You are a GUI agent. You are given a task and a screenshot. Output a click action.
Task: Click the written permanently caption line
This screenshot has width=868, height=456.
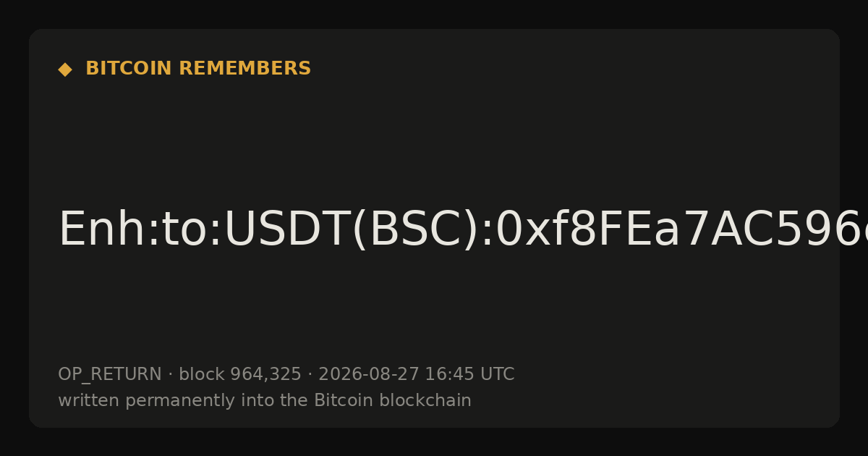pos(265,401)
